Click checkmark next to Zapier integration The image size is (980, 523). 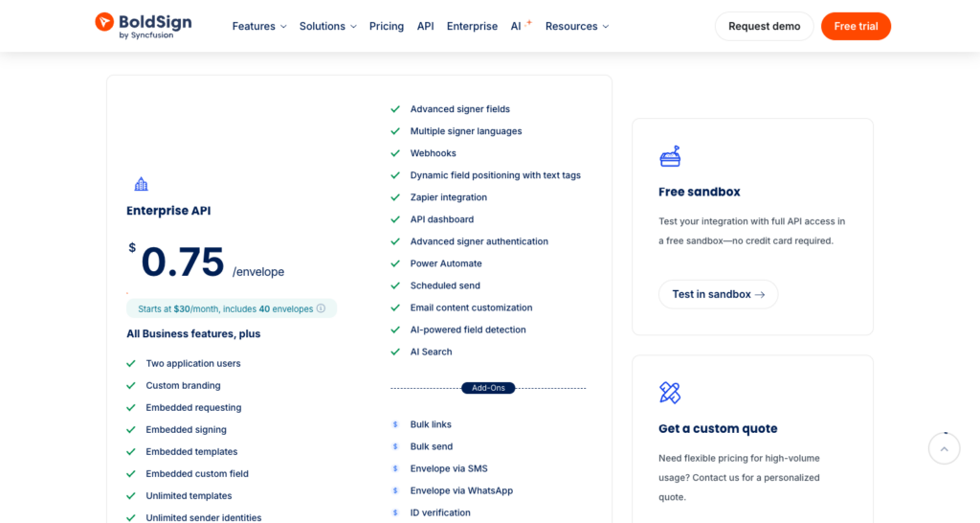[395, 197]
